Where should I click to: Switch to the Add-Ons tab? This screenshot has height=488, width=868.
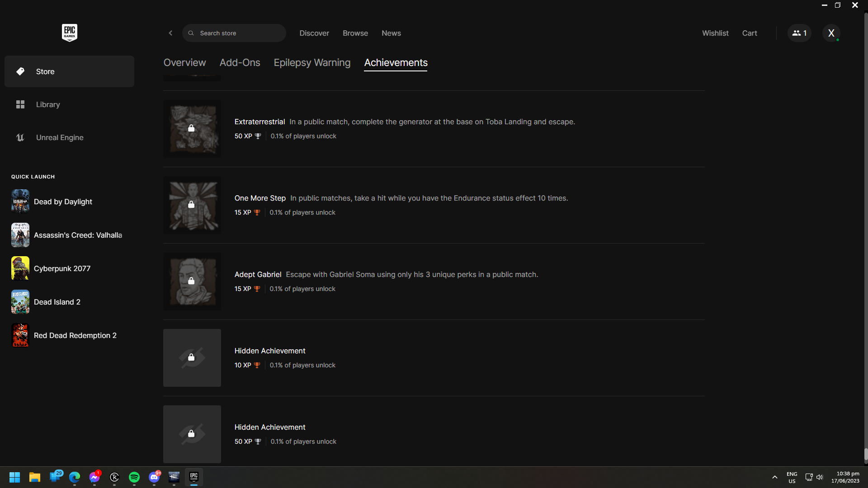click(240, 63)
